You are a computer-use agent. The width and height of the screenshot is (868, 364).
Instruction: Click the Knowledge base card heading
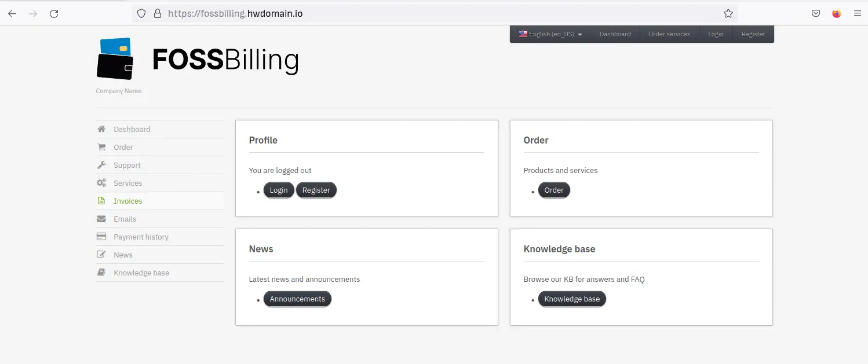click(x=559, y=249)
